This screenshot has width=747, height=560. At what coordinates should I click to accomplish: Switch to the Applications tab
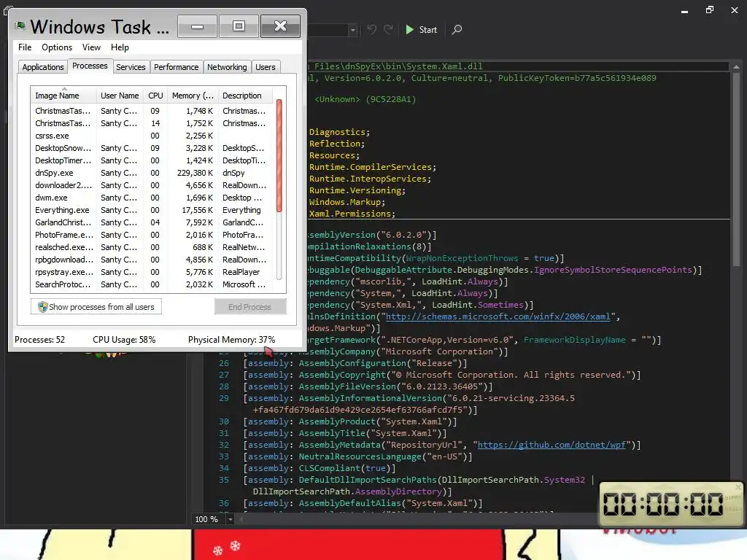point(43,67)
